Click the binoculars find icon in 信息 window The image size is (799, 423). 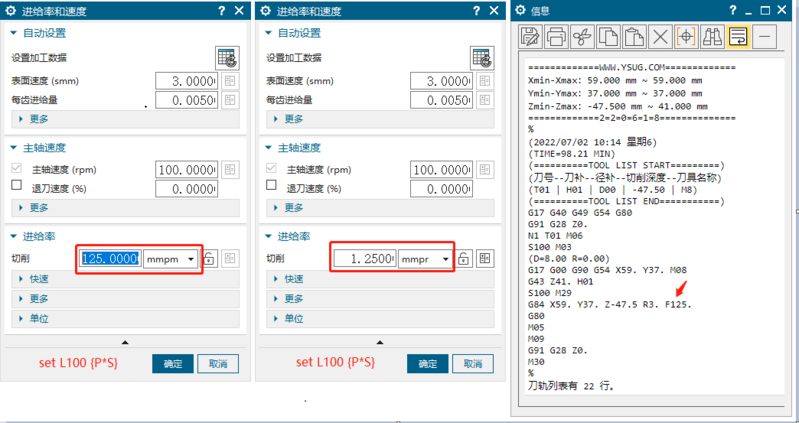coord(712,37)
